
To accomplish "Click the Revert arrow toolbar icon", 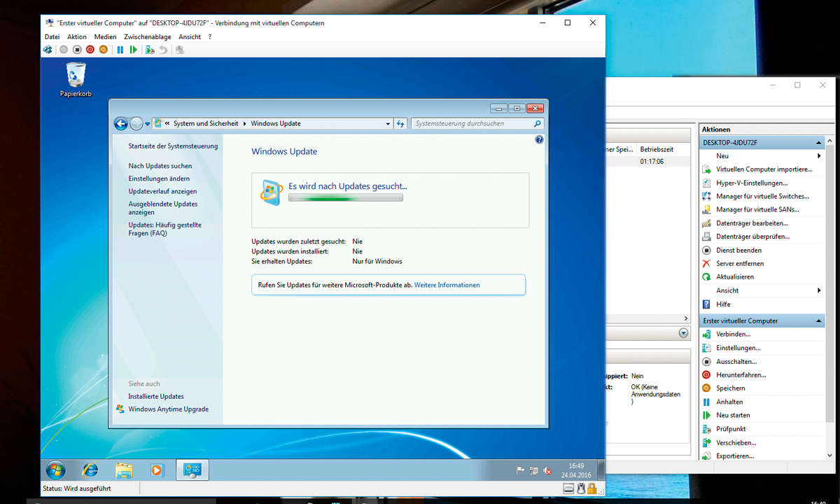I will click(163, 50).
